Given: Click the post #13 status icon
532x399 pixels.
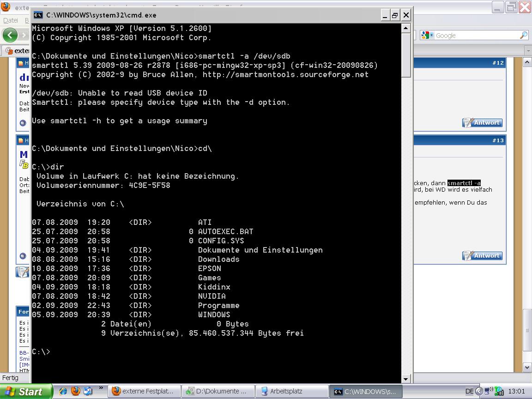Looking at the screenshot, I should (x=21, y=140).
